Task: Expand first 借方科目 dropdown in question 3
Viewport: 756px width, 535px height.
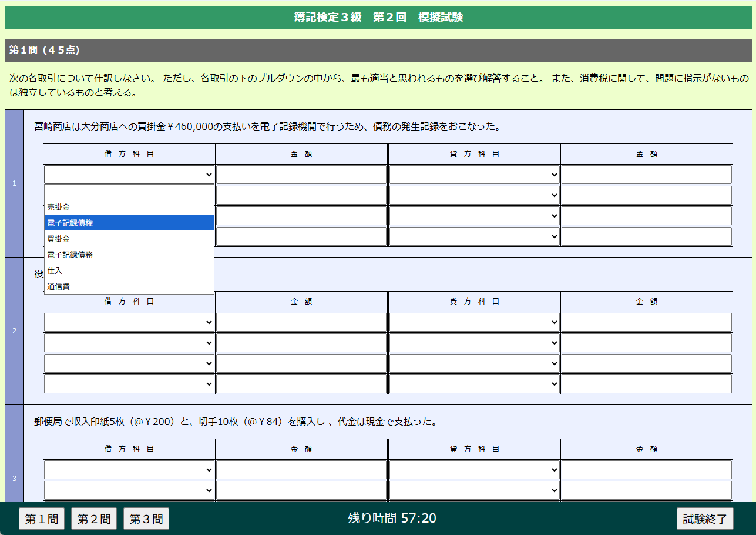Action: coord(129,470)
